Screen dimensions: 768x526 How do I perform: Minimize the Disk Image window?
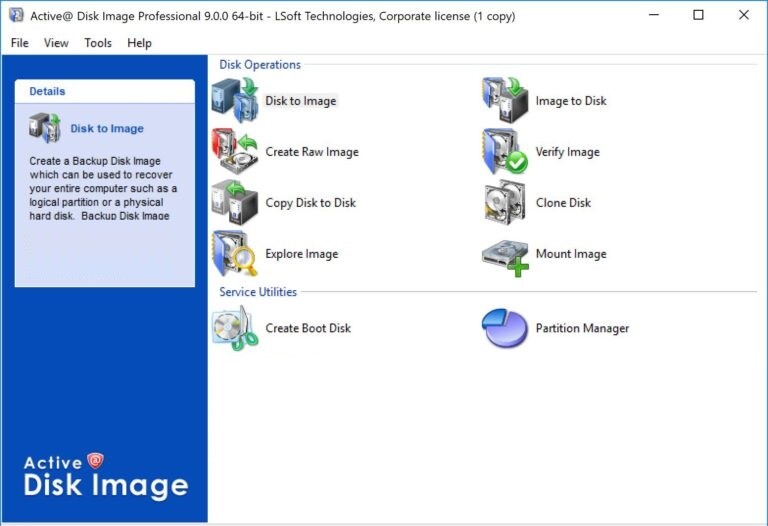654,15
